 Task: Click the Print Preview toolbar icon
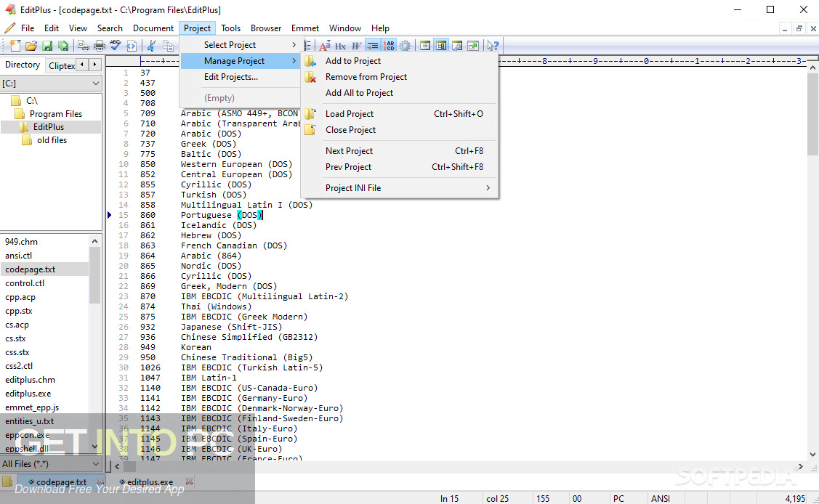tap(83, 46)
